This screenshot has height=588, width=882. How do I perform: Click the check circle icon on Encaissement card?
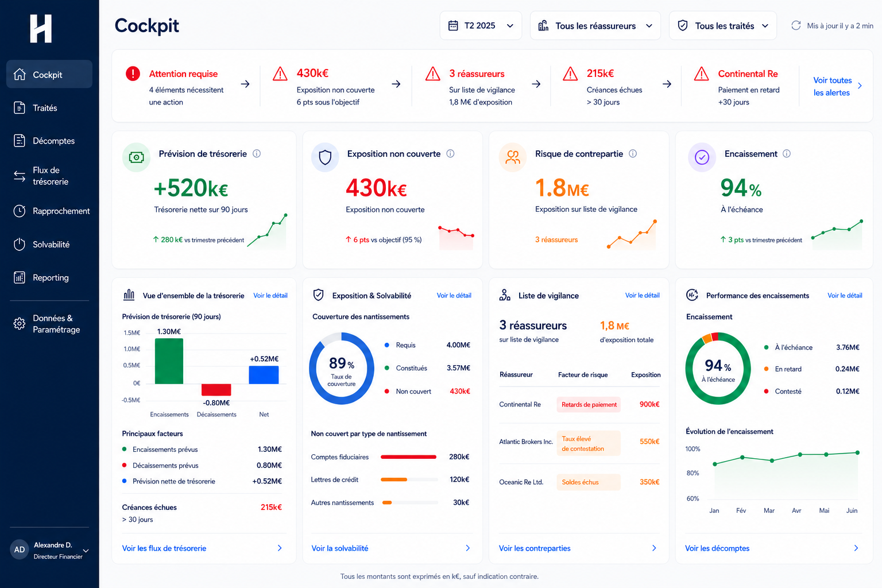[702, 157]
